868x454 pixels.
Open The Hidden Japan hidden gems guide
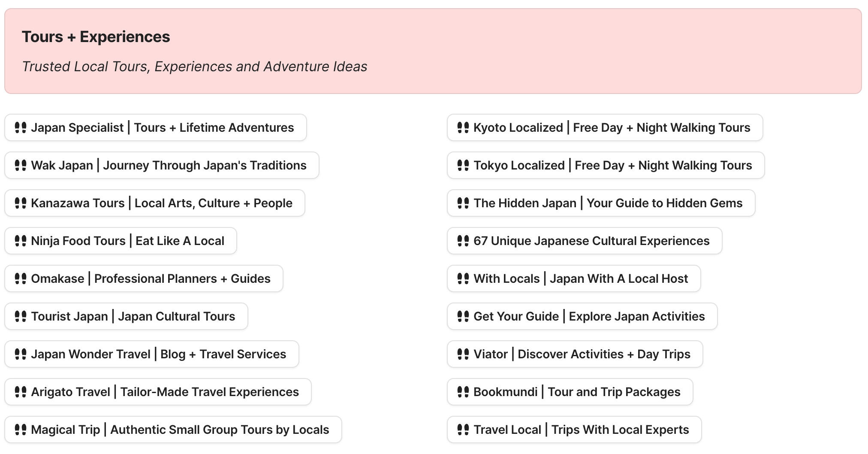pyautogui.click(x=600, y=203)
